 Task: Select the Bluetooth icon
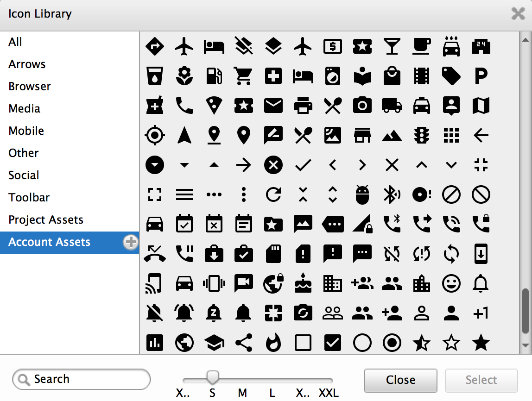click(392, 194)
